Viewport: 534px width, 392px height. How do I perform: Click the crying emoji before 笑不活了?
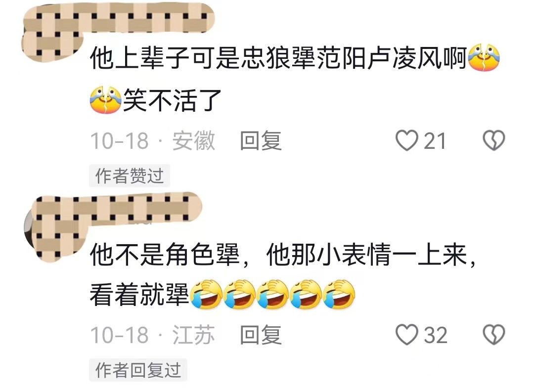(105, 99)
